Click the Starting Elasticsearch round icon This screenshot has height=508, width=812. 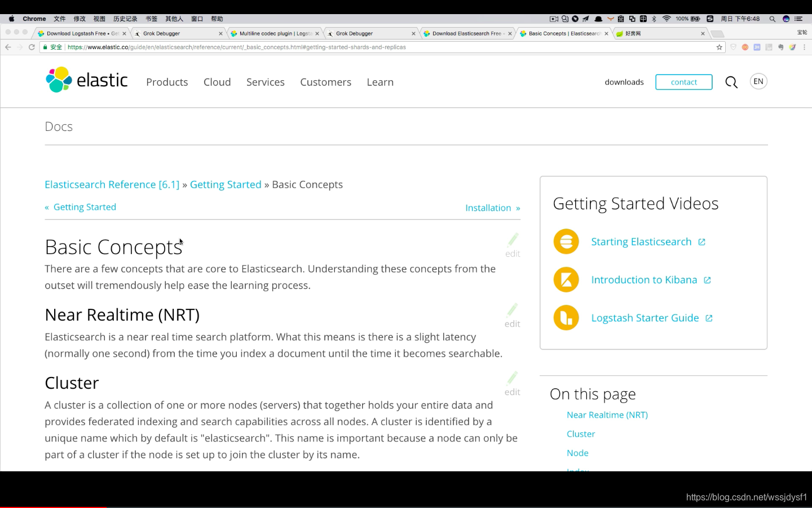click(x=566, y=242)
